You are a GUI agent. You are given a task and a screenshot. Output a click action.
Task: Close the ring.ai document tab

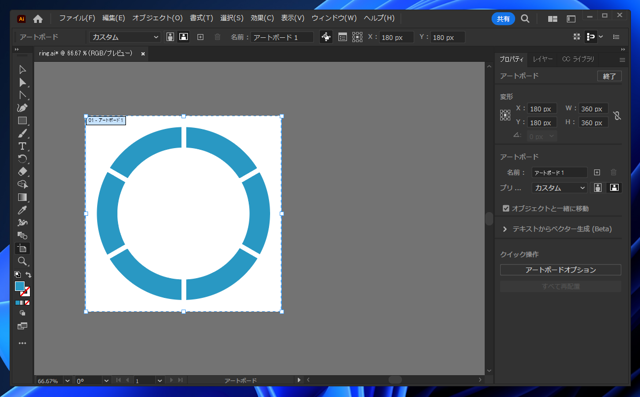click(143, 53)
